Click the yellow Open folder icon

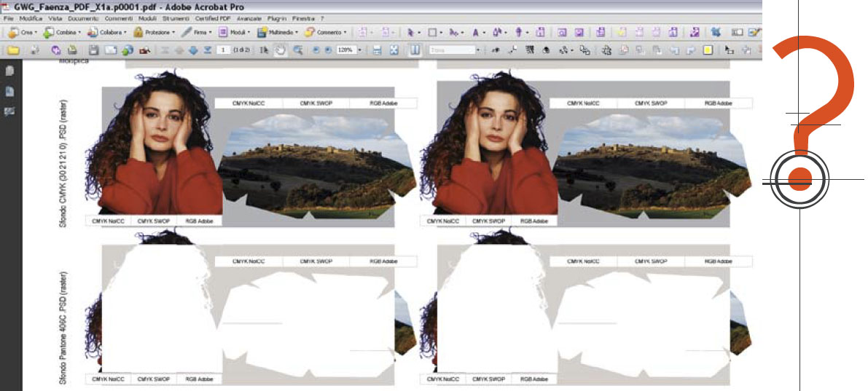pyautogui.click(x=12, y=50)
